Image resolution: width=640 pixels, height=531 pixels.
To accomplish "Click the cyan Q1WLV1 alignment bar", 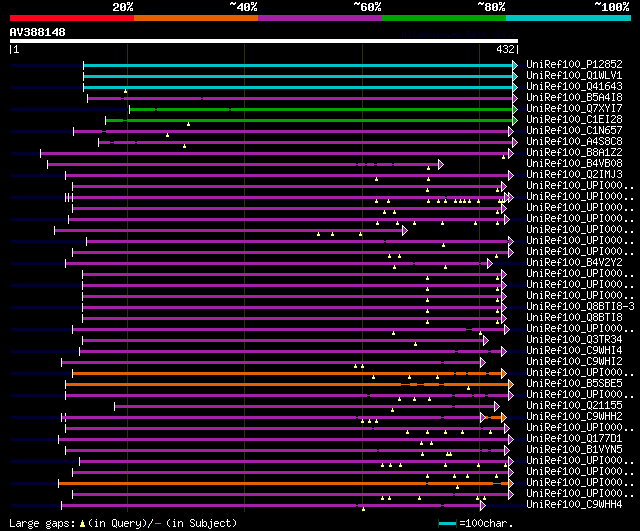I will (x=298, y=76).
